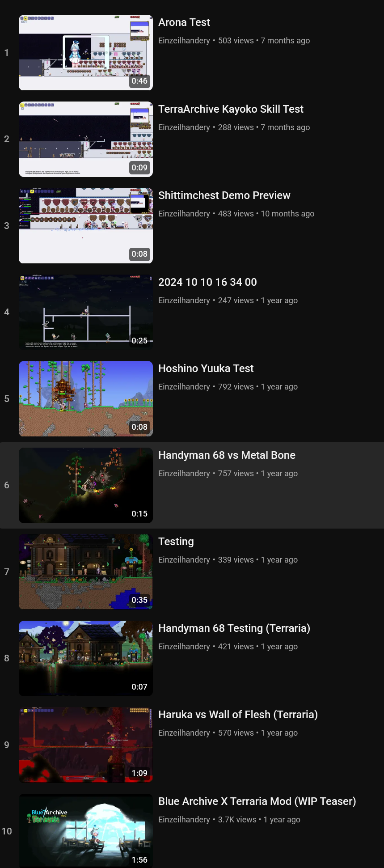Open the Blue Archive X Terraria Mod thumbnail
This screenshot has width=384, height=868.
pos(86,831)
